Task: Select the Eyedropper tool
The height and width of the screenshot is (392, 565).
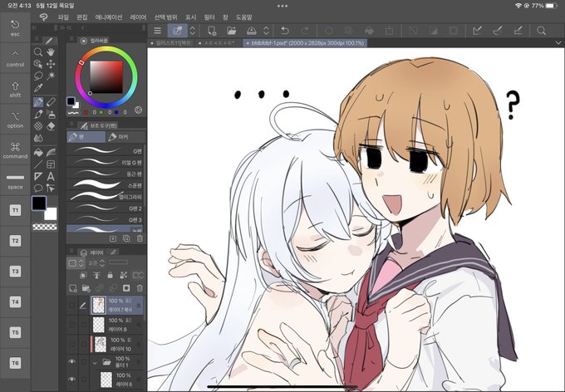Action: pyautogui.click(x=38, y=88)
